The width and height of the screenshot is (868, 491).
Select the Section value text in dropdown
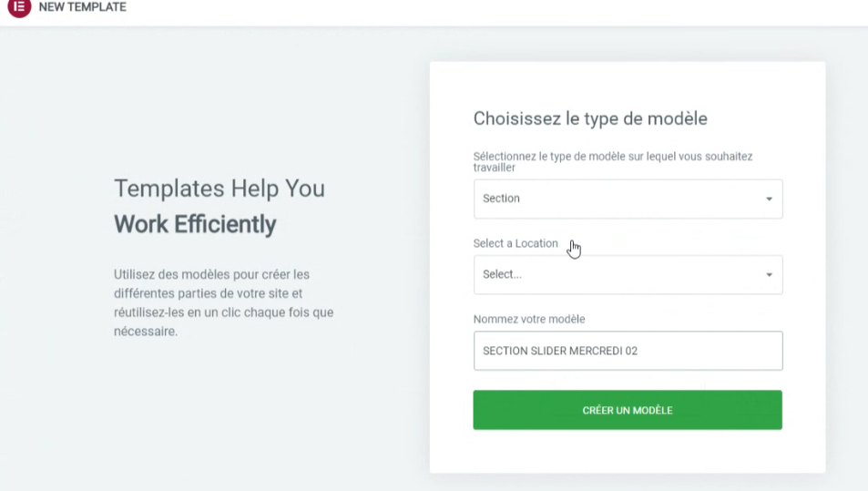pos(501,199)
